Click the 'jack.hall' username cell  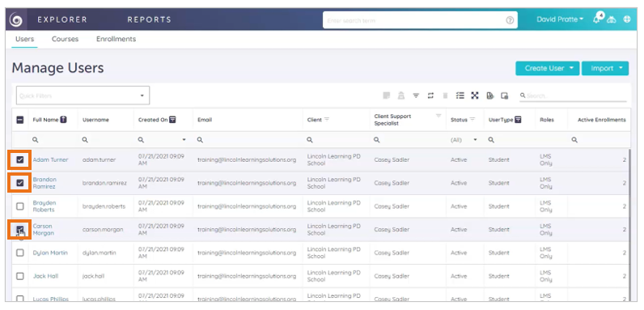93,276
